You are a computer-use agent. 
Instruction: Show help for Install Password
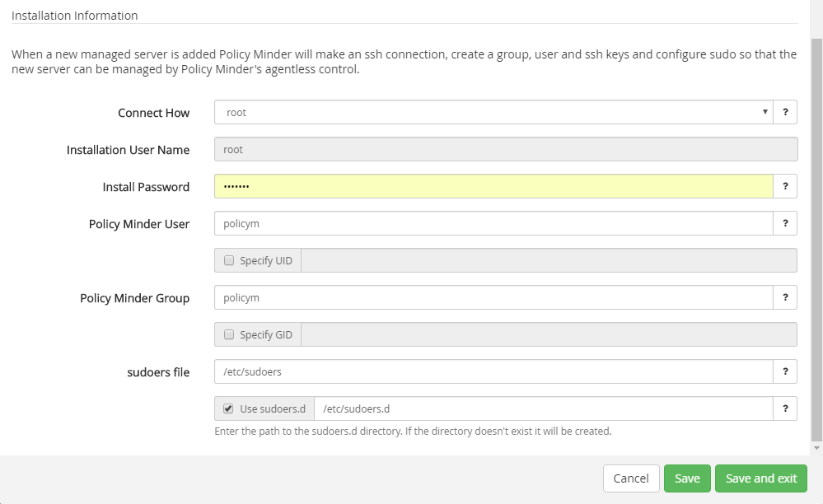tap(785, 186)
